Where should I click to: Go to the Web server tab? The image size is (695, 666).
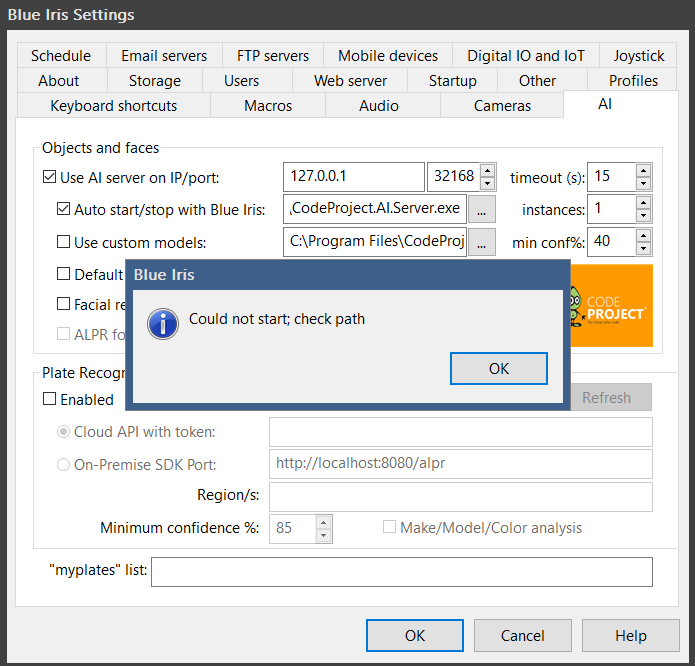[x=350, y=81]
